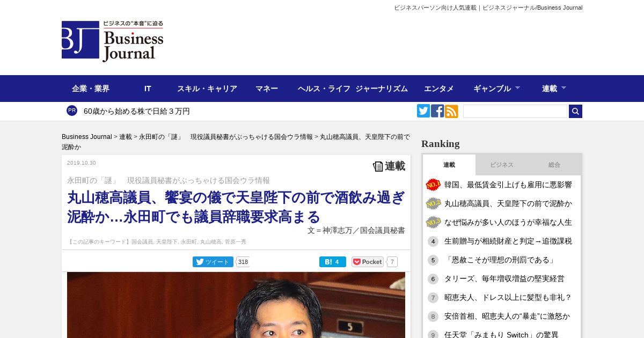Click breadcrumb 永田町の「謎」 series link
This screenshot has width=644, height=338.
[226, 137]
